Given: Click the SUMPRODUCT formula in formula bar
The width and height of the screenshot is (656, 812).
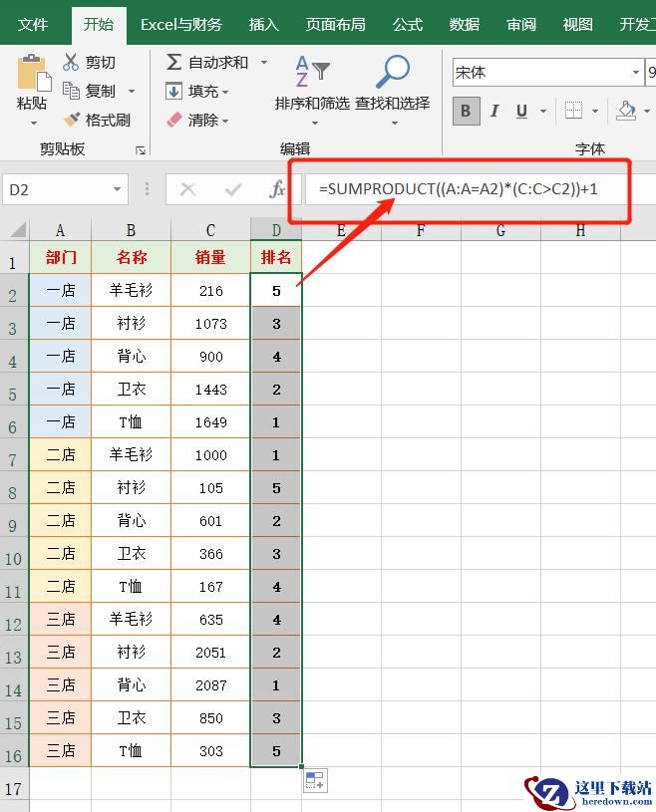Looking at the screenshot, I should (x=458, y=189).
